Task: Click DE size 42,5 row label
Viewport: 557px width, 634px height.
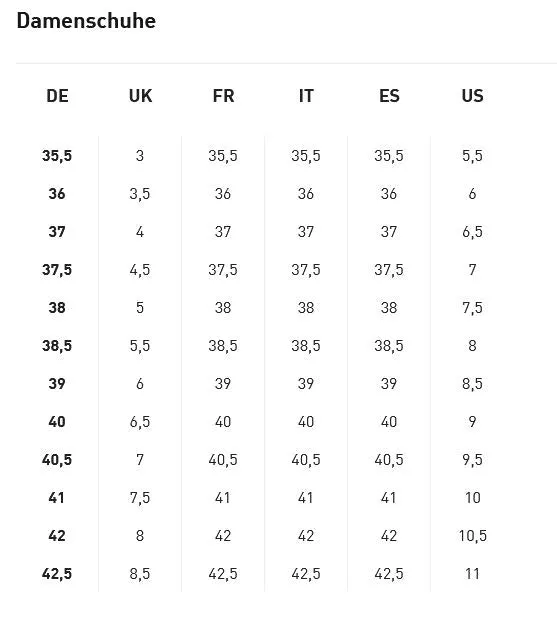Action: pos(57,574)
